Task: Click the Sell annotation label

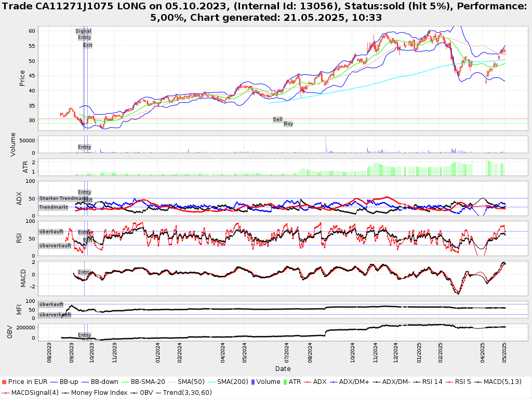Action: tap(278, 119)
